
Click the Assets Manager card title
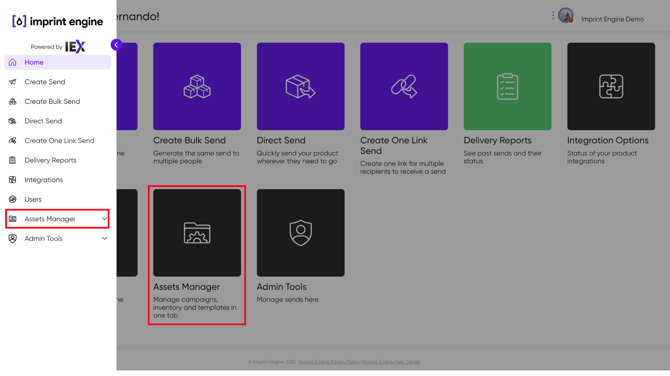click(x=187, y=287)
